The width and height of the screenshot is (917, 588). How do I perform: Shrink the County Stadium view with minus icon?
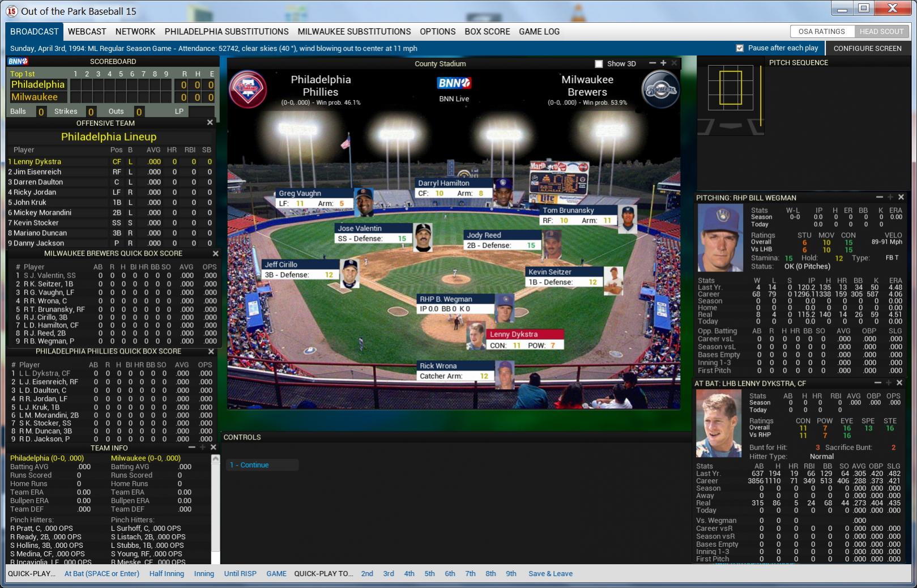(652, 63)
